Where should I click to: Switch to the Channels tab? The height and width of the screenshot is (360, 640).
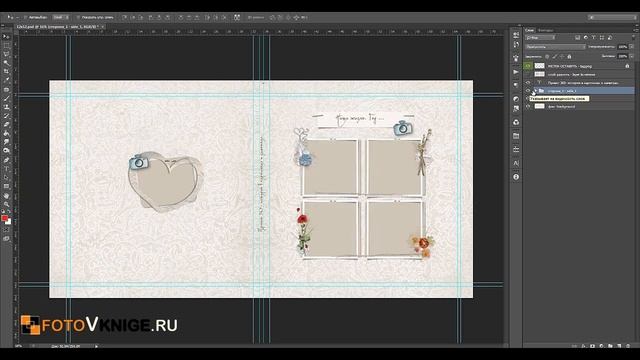(x=545, y=30)
